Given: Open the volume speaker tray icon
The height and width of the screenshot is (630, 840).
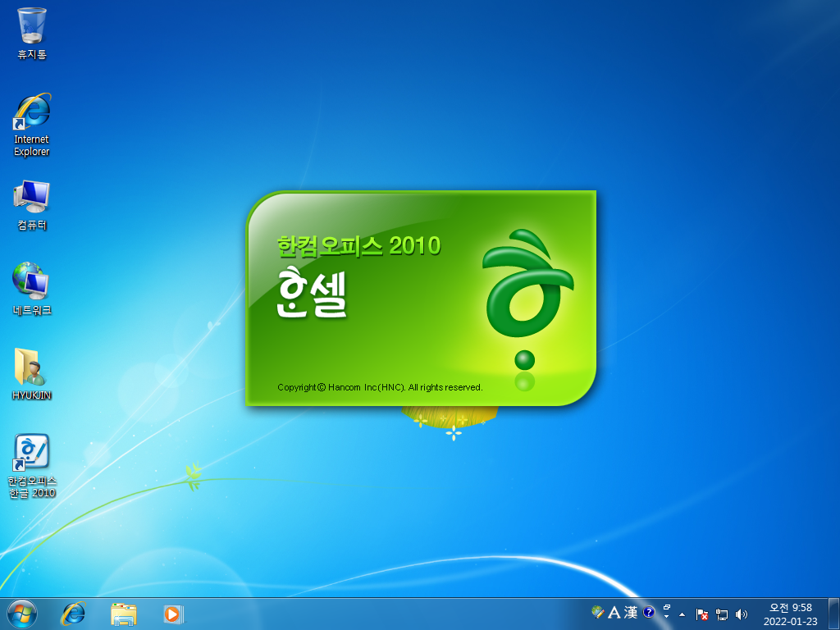Looking at the screenshot, I should [x=742, y=614].
